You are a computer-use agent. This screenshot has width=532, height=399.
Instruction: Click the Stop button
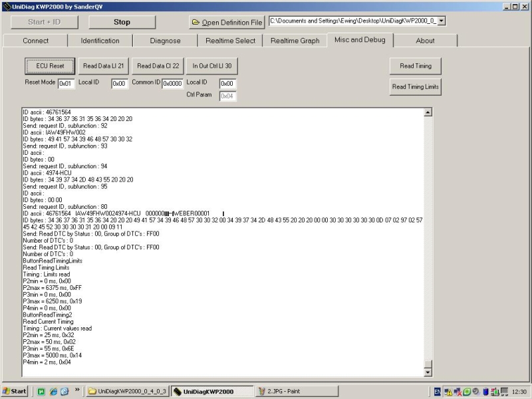122,22
